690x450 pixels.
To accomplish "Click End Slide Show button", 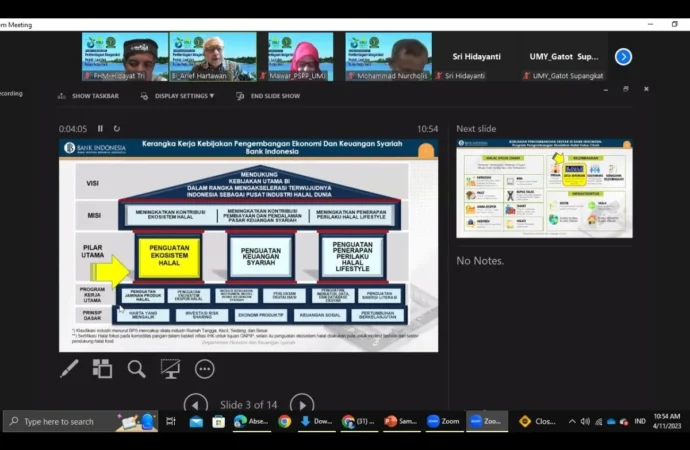I will [267, 96].
